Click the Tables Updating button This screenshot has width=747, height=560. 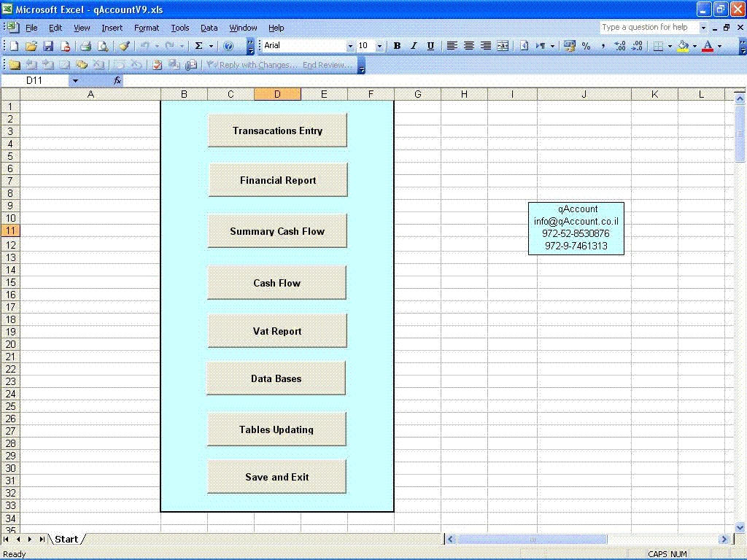point(276,429)
